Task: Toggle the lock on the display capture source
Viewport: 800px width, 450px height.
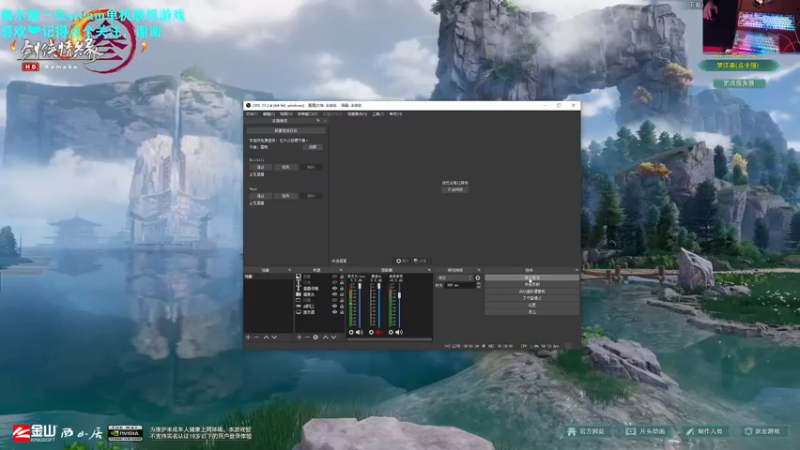Action: [x=342, y=312]
